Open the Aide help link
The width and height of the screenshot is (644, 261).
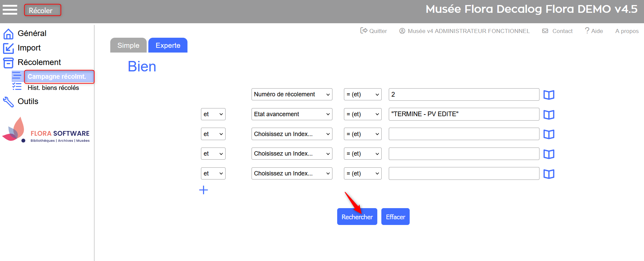pos(594,31)
